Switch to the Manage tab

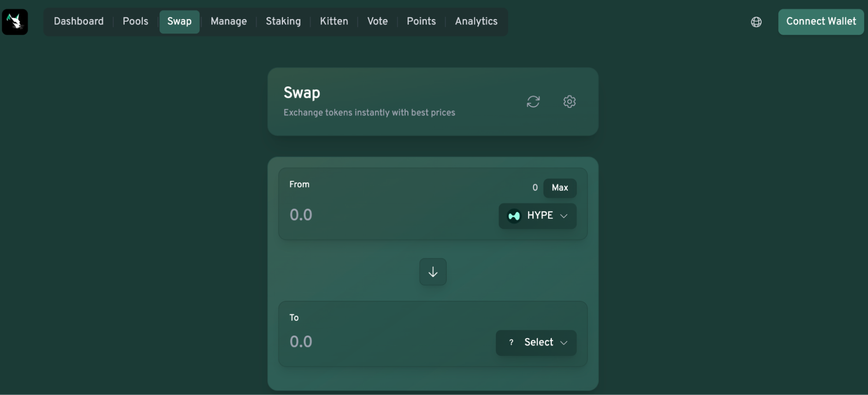[228, 21]
